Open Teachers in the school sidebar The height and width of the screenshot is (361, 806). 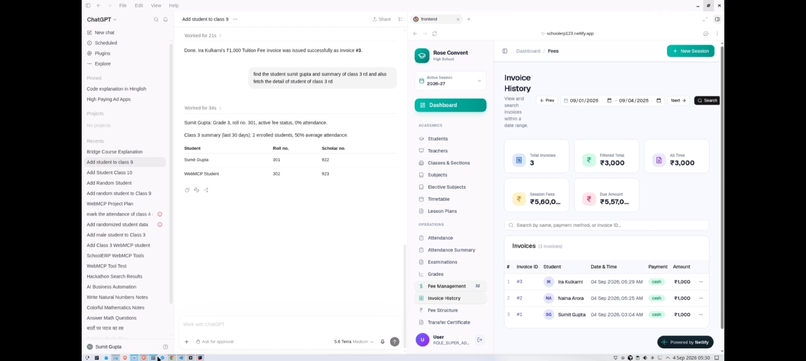(437, 151)
